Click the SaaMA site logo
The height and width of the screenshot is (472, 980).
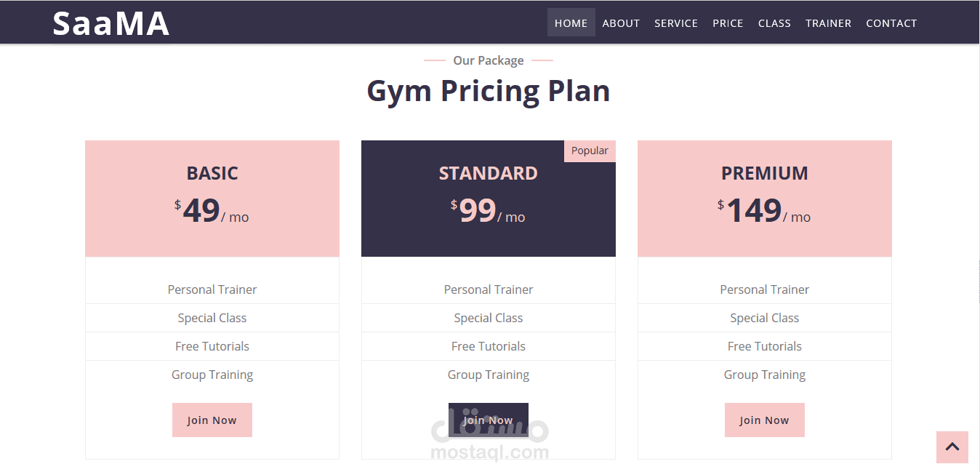pos(111,23)
